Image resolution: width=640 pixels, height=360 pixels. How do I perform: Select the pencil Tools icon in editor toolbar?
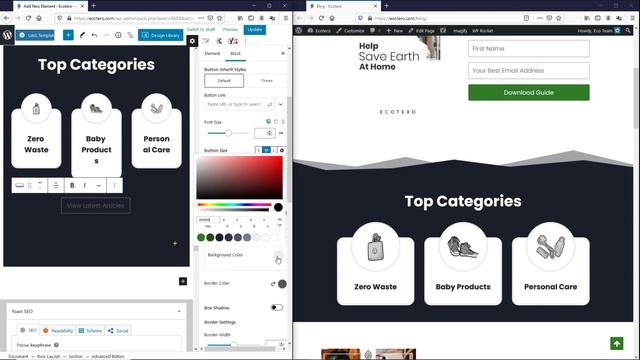[82, 35]
